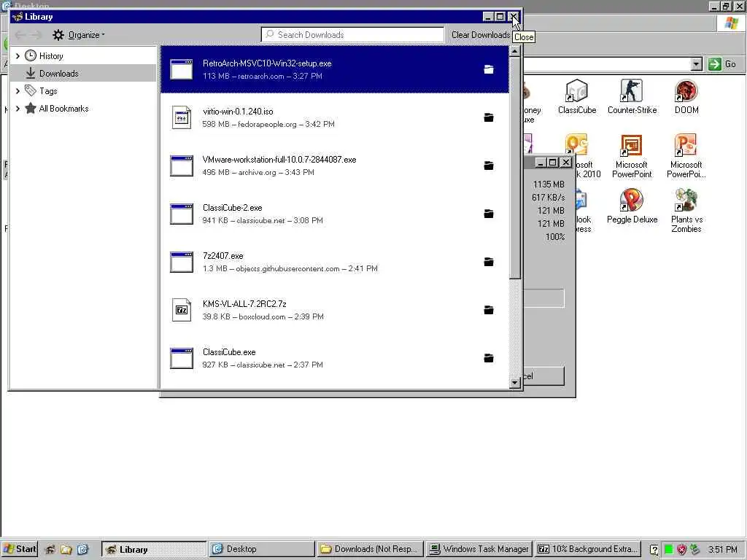
Task: Click the 1135 MB value in dialog
Action: pos(549,184)
